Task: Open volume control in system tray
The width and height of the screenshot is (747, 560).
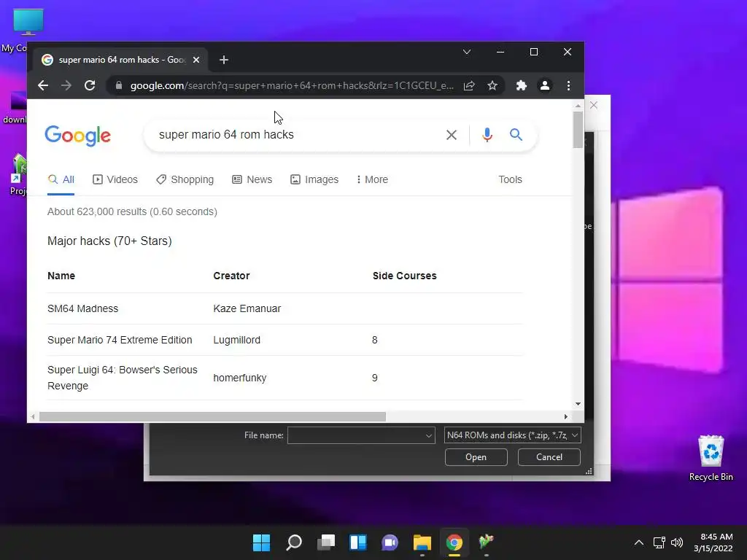Action: (676, 542)
